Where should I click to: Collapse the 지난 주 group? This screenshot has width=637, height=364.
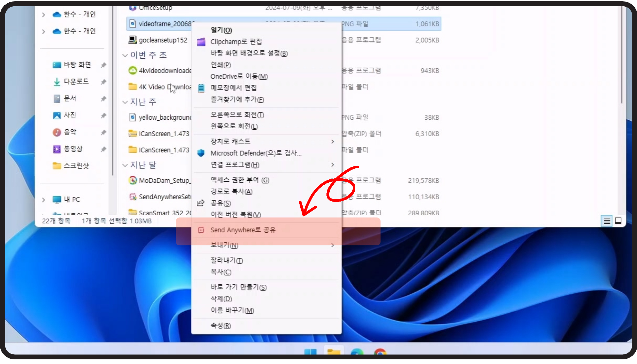tap(125, 102)
